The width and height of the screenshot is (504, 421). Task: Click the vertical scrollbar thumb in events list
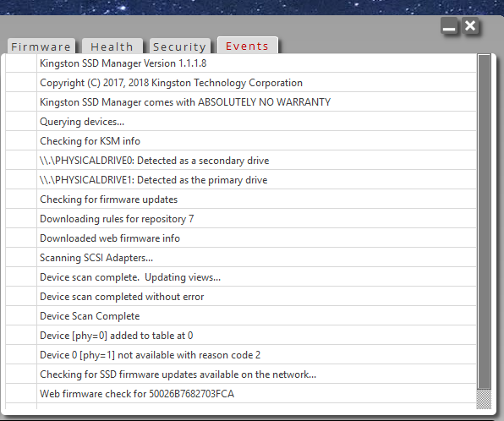[x=484, y=221]
